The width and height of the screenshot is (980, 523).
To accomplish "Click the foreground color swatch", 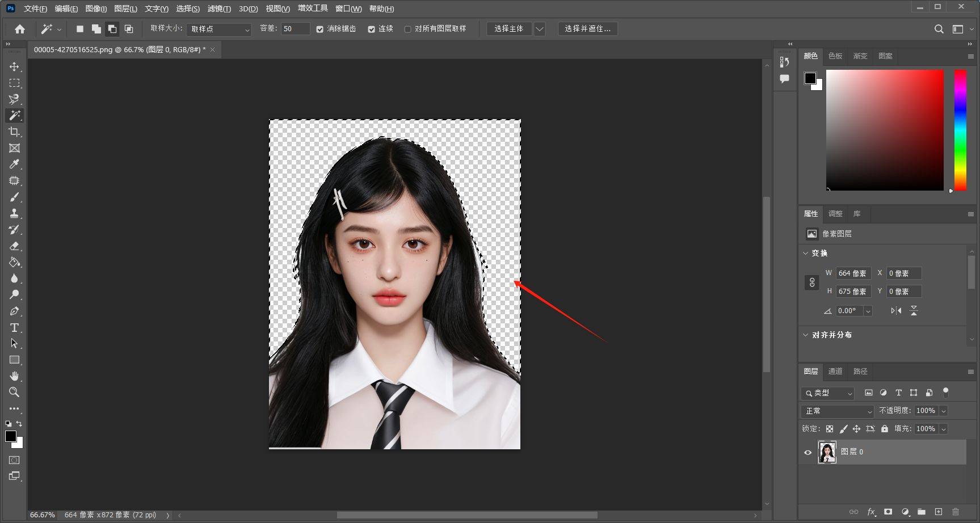I will pos(11,436).
